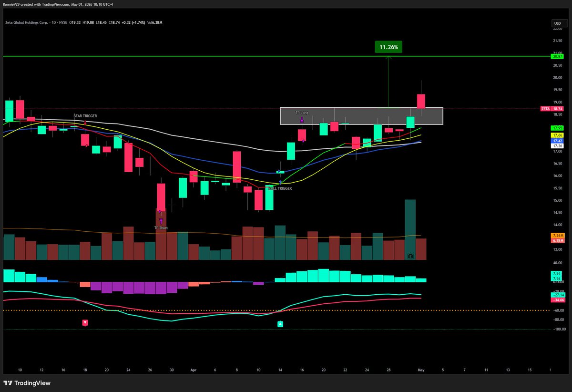Click the -27.14 oscillator value label

tap(557, 295)
